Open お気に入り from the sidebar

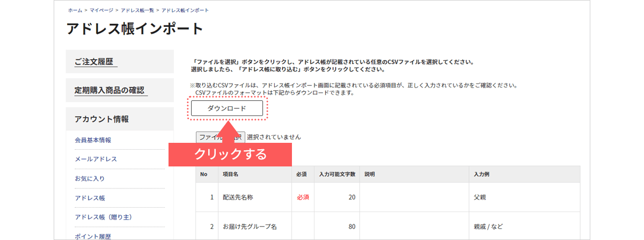click(90, 179)
